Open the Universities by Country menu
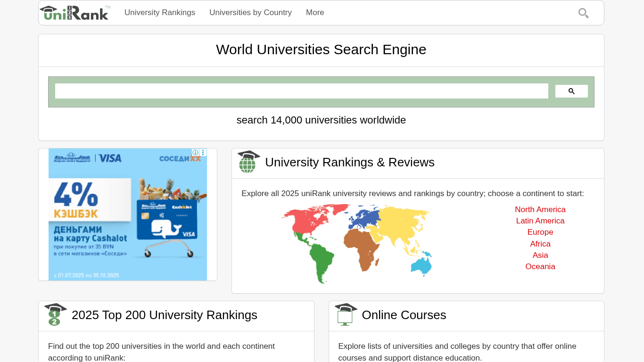The height and width of the screenshot is (362, 644). pyautogui.click(x=250, y=13)
